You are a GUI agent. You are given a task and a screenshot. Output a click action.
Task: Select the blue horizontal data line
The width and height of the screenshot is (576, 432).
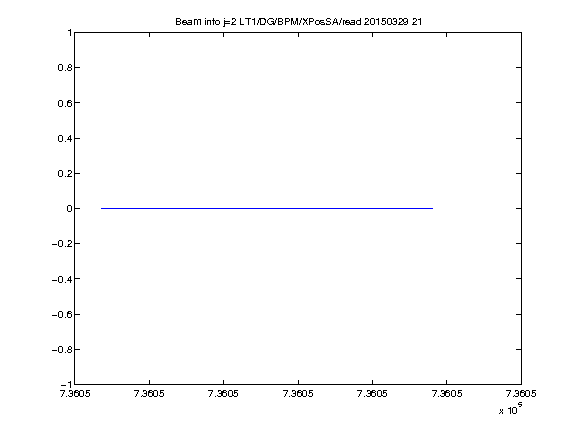coord(267,208)
